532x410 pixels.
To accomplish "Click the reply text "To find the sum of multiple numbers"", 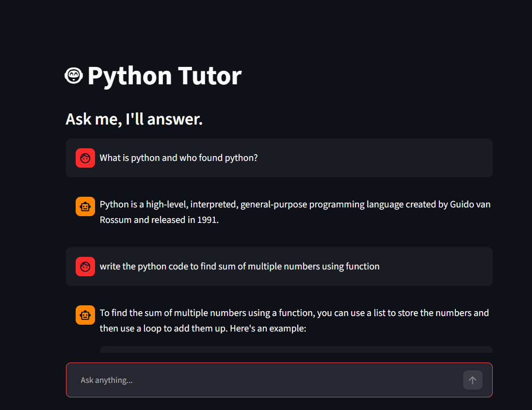I will tap(294, 320).
